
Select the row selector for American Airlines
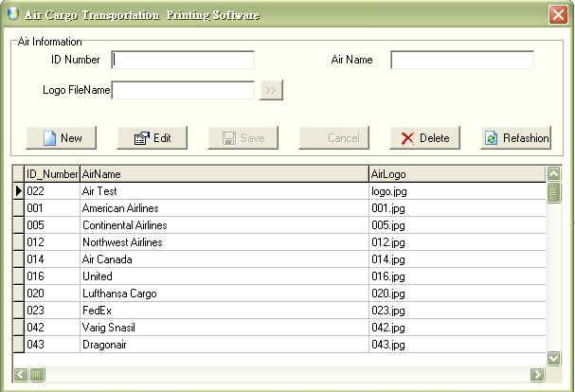click(x=19, y=208)
